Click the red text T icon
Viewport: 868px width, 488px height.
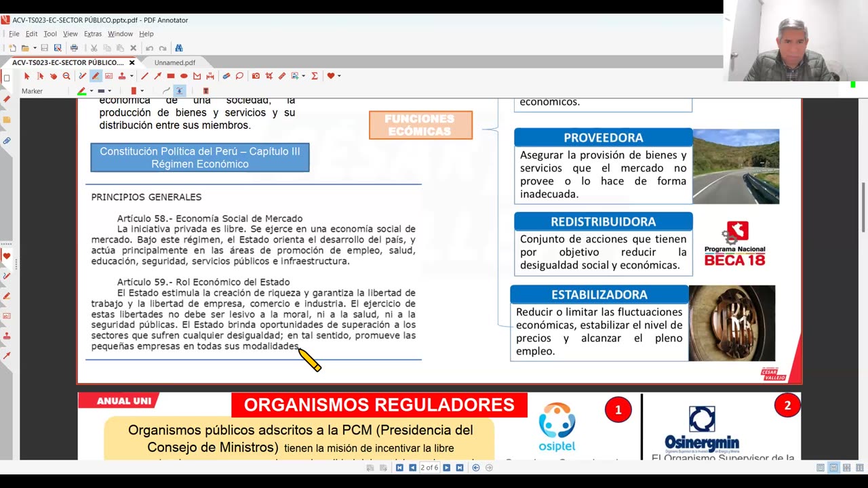[205, 91]
